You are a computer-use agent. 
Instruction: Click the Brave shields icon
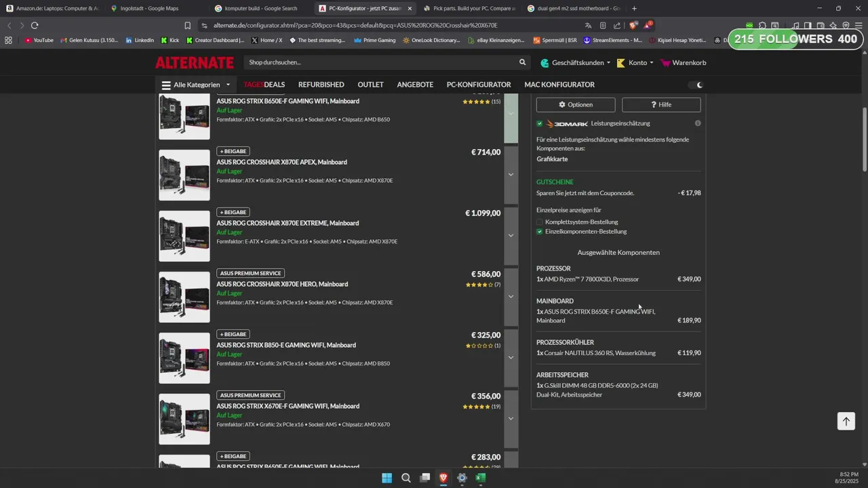point(633,25)
